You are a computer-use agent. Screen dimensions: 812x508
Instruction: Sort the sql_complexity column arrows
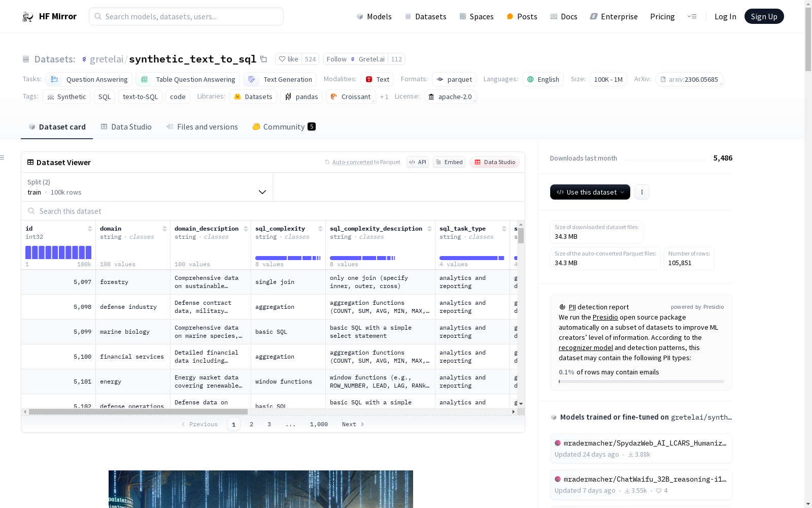click(320, 229)
